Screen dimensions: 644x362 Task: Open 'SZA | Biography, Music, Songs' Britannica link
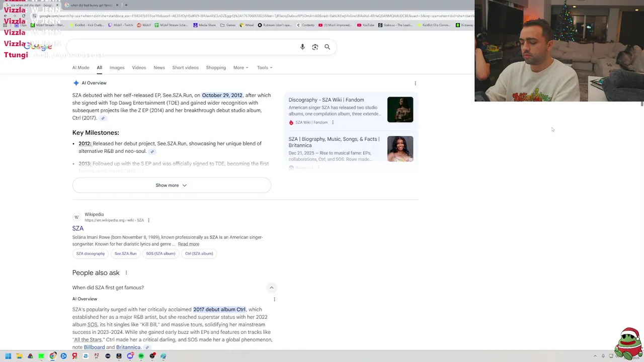(334, 142)
